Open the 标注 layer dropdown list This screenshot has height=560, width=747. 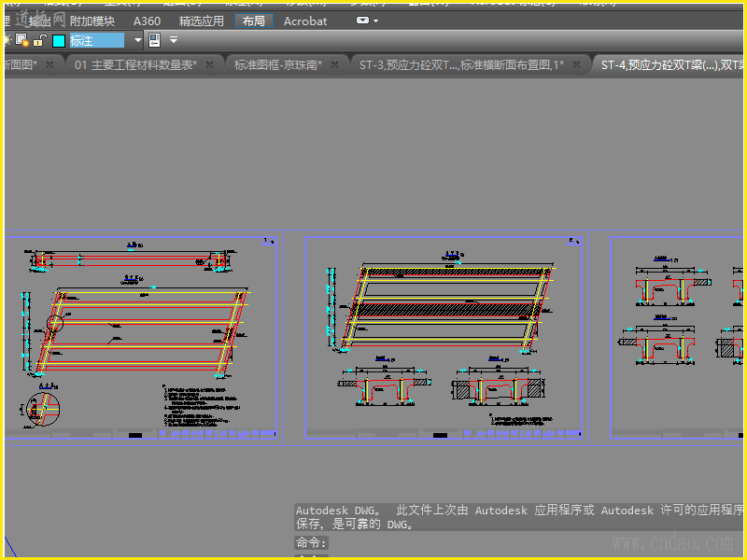tap(138, 40)
